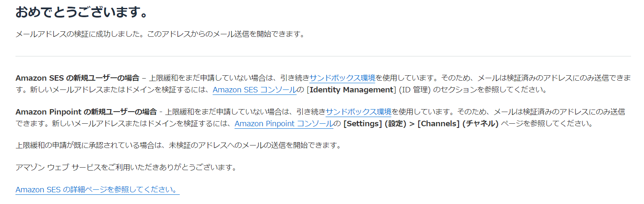This screenshot has width=644, height=204.
Task: Click the おめでとうございます heading
Action: 82,12
